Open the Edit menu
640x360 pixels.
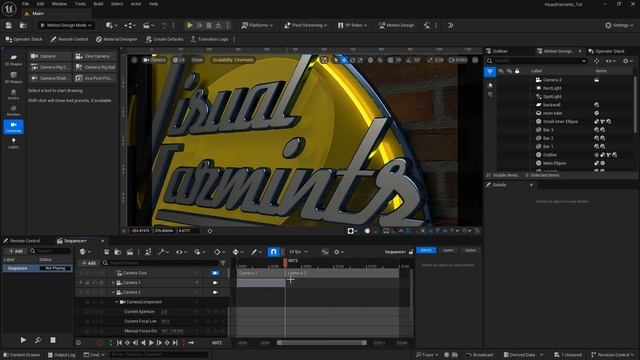40,4
